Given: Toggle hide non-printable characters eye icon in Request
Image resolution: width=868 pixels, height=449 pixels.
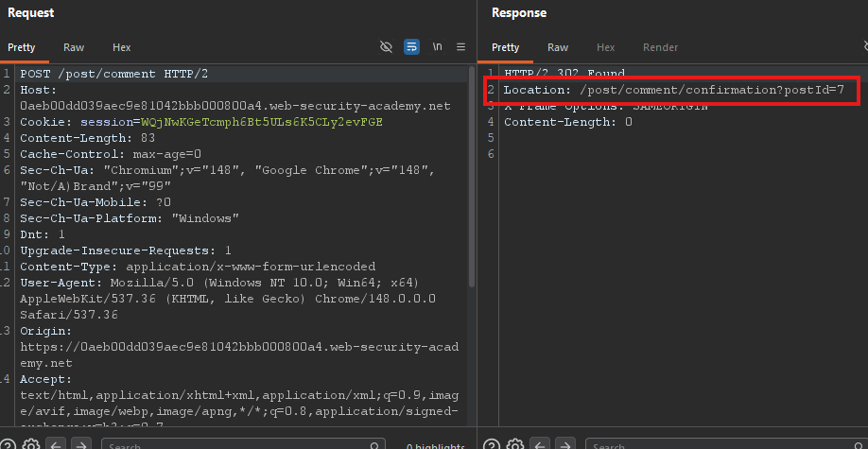Looking at the screenshot, I should [x=386, y=47].
